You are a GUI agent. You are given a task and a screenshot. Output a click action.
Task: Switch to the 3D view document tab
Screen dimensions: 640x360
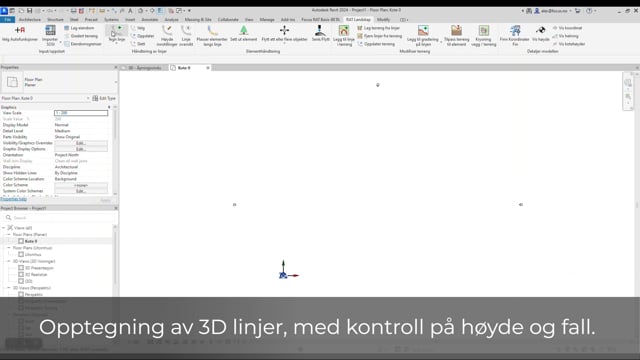144,68
